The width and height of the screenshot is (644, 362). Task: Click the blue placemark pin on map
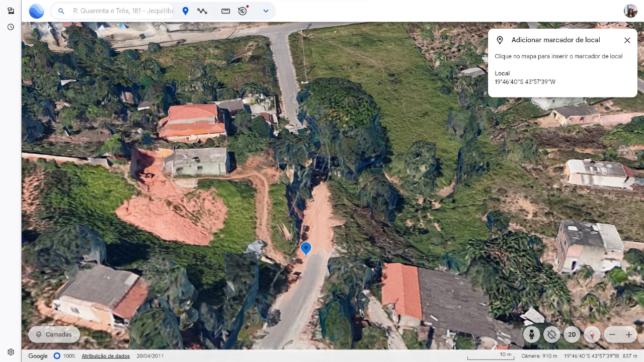pos(306,248)
